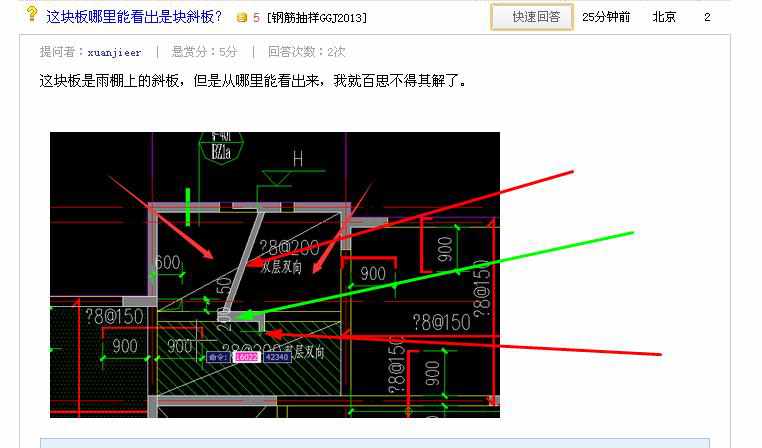Open the CAD drawing screenshot image

coord(275,275)
